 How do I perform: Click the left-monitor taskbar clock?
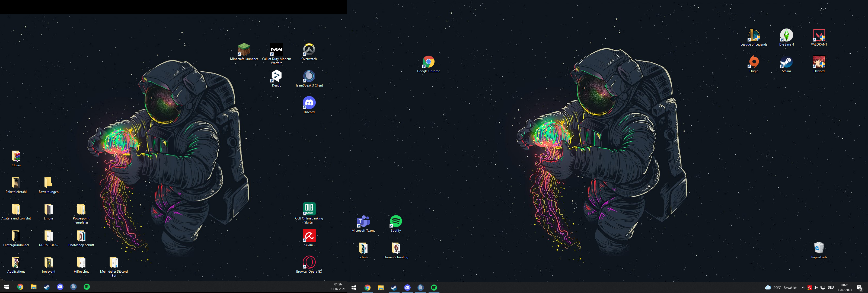pos(338,287)
